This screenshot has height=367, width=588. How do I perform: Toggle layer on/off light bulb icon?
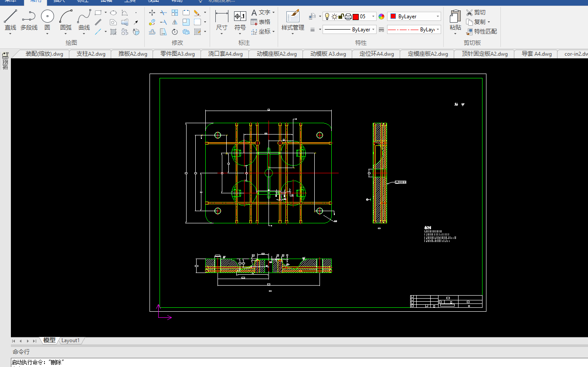(327, 17)
